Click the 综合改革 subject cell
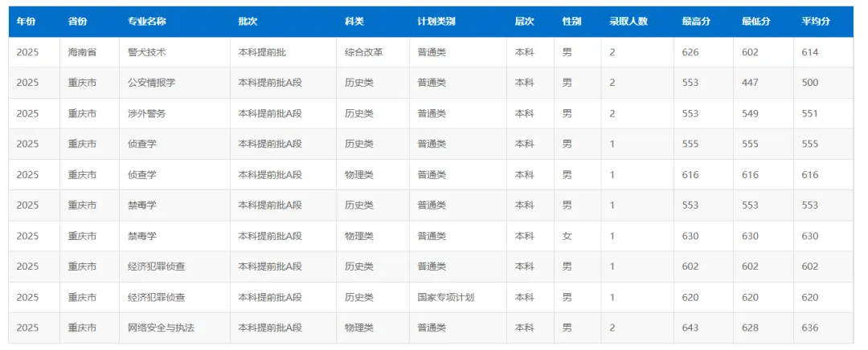The height and width of the screenshot is (350, 868). click(x=364, y=52)
